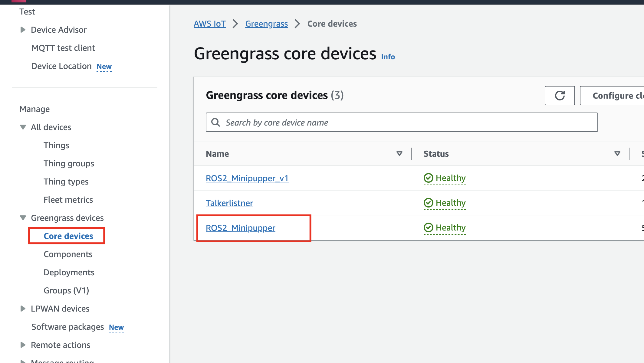Open MQTT test client page
Image resolution: width=644 pixels, height=363 pixels.
click(x=63, y=48)
